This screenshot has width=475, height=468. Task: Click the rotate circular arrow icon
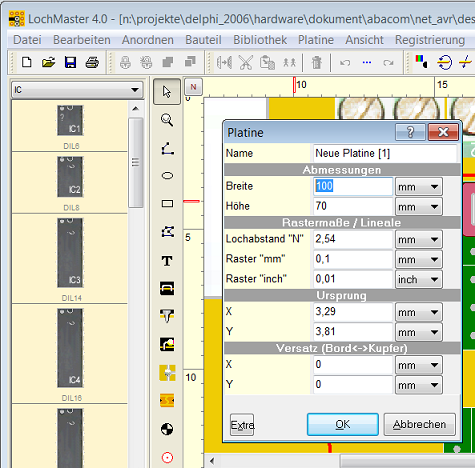tap(444, 62)
